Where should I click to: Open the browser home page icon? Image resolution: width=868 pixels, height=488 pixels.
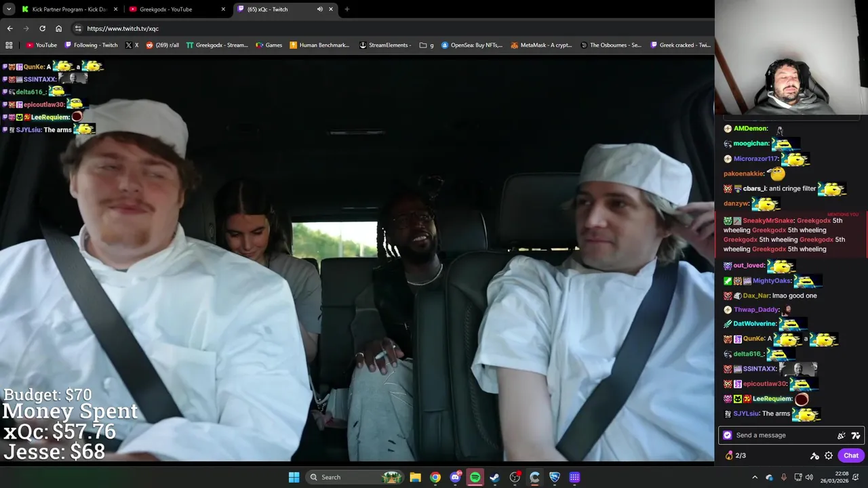pyautogui.click(x=58, y=28)
